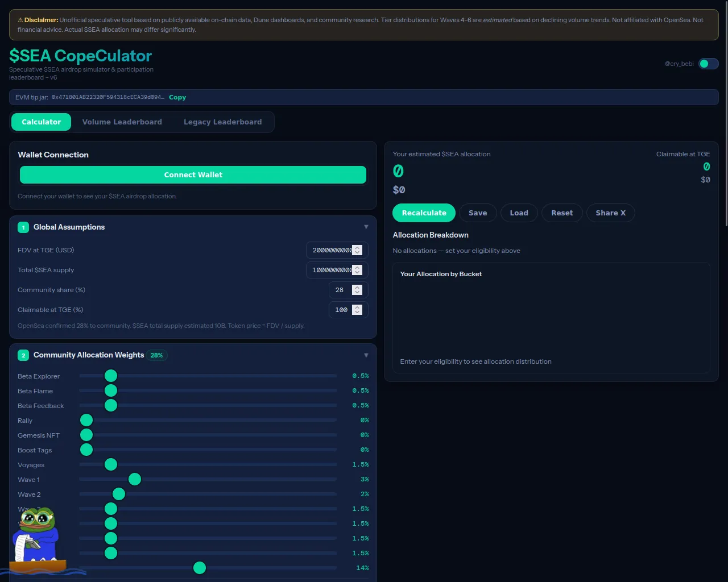Collapse the Global Assumptions section arrow
This screenshot has height=582, width=728.
click(366, 227)
